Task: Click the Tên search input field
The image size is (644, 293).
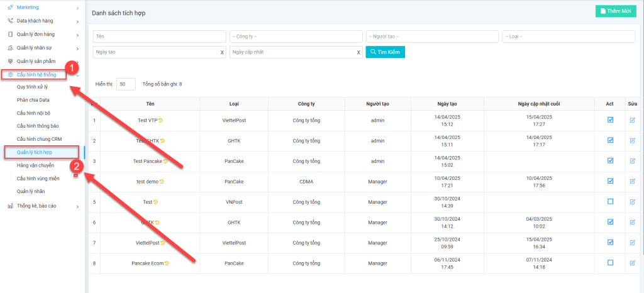Action: click(159, 36)
